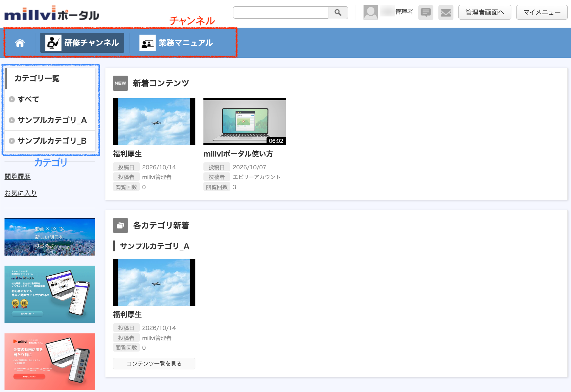The width and height of the screenshot is (571, 392).
Task: Open the millviポータル使い方 laptop thumbnail
Action: 244,121
